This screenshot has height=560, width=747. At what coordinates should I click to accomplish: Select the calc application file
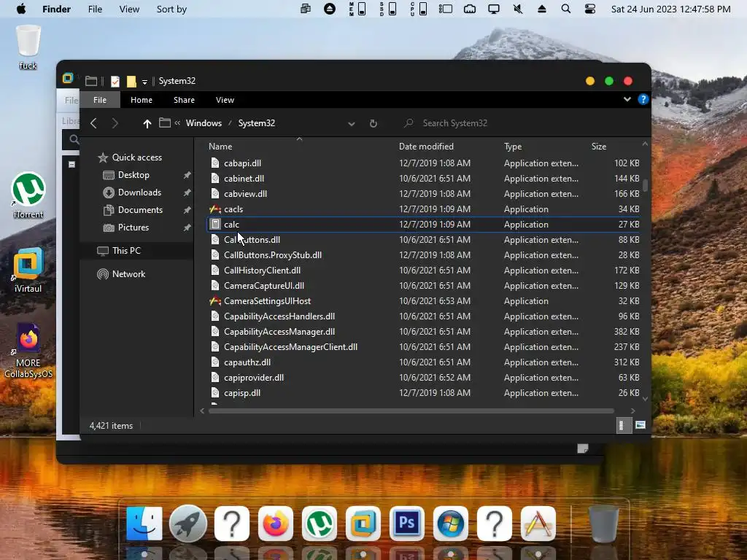423,225
